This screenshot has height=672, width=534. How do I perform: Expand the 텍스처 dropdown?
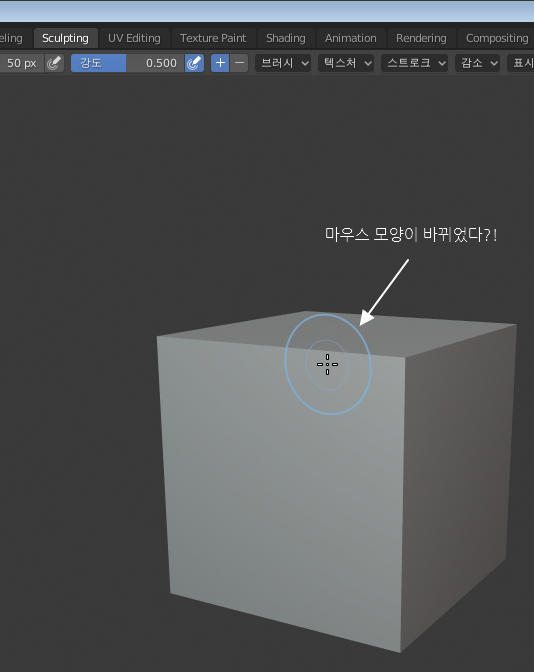[346, 63]
